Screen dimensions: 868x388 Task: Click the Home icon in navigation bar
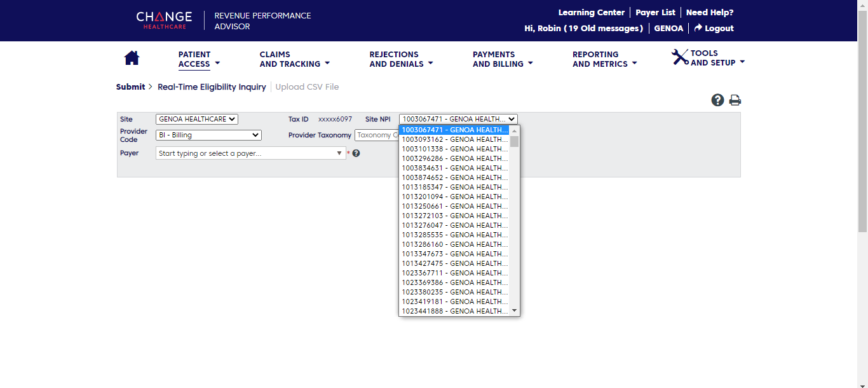click(x=132, y=59)
